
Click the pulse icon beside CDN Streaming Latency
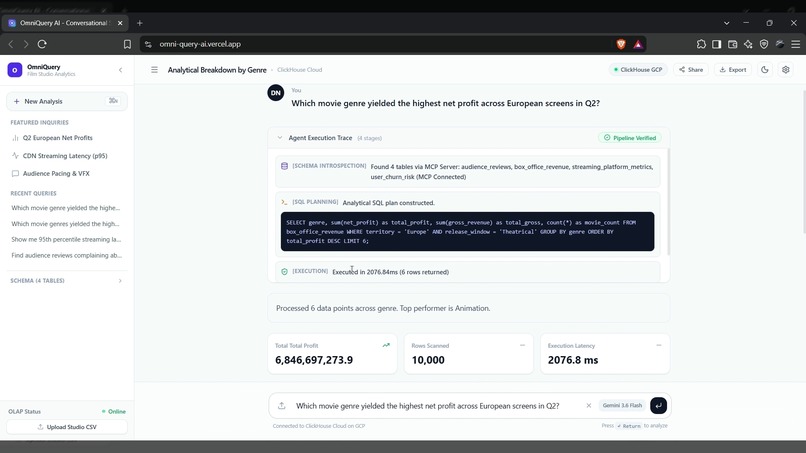click(15, 156)
